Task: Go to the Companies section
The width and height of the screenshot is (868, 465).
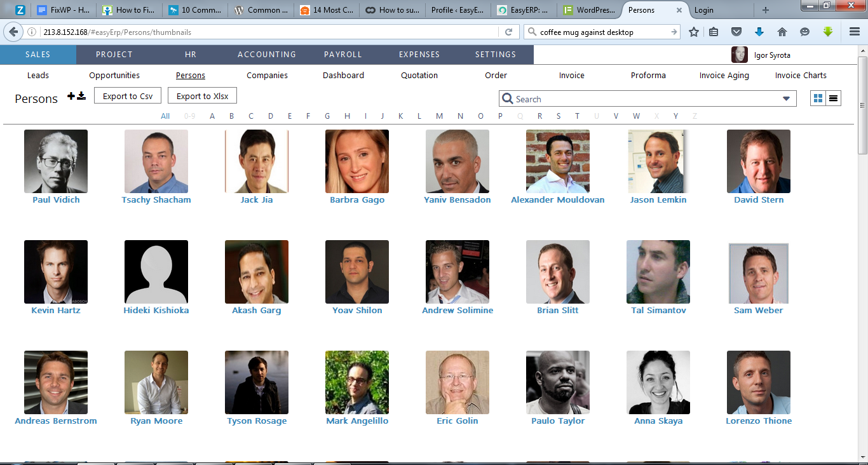Action: click(x=267, y=75)
